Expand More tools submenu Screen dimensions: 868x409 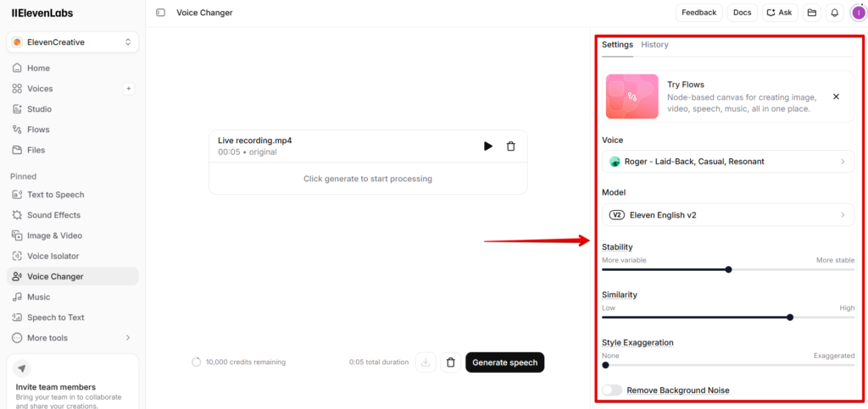73,338
